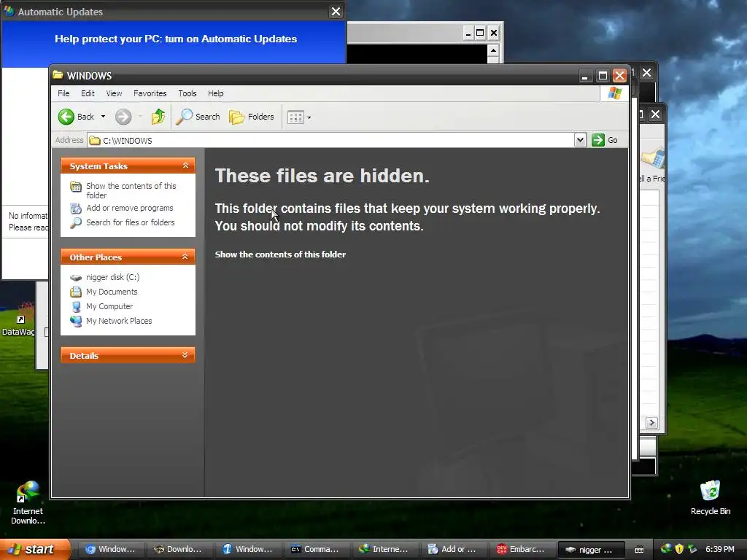Screen dimensions: 747x560
Task: Click the magnifier icon beside Search for files
Action: tap(76, 222)
